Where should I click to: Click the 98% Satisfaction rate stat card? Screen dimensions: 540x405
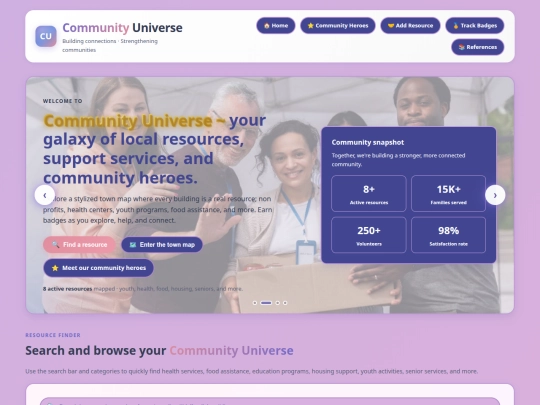448,235
